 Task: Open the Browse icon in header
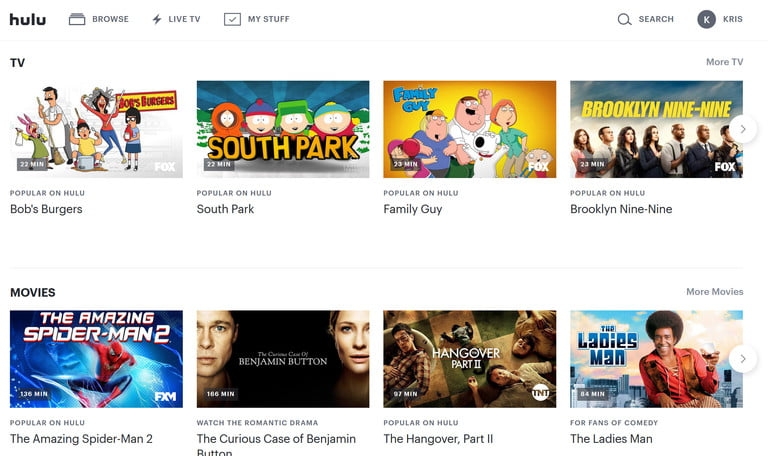77,19
